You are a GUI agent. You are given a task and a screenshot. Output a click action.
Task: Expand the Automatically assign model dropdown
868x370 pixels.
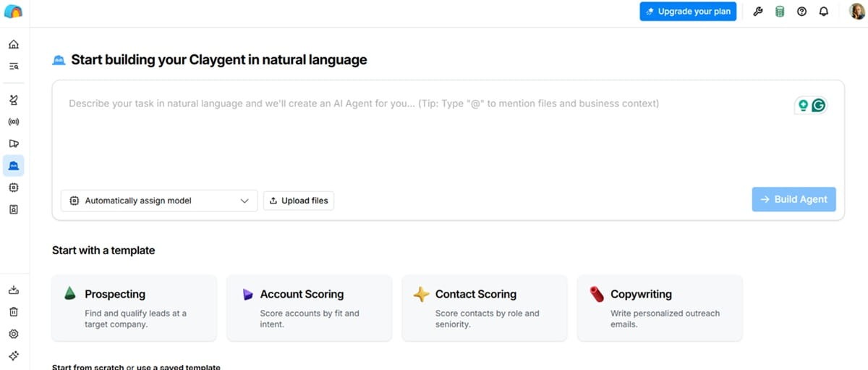[159, 201]
